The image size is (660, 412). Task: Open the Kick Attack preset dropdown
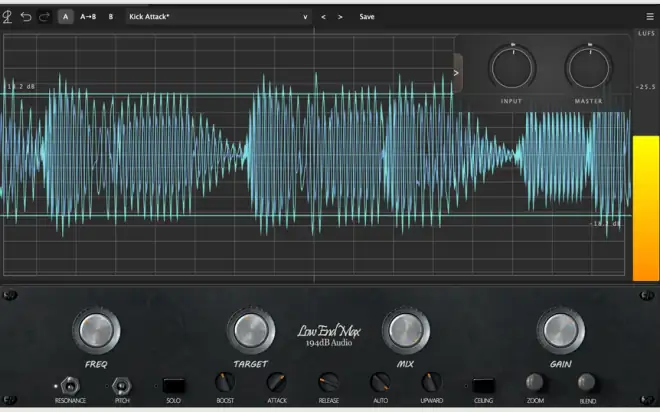click(x=218, y=17)
